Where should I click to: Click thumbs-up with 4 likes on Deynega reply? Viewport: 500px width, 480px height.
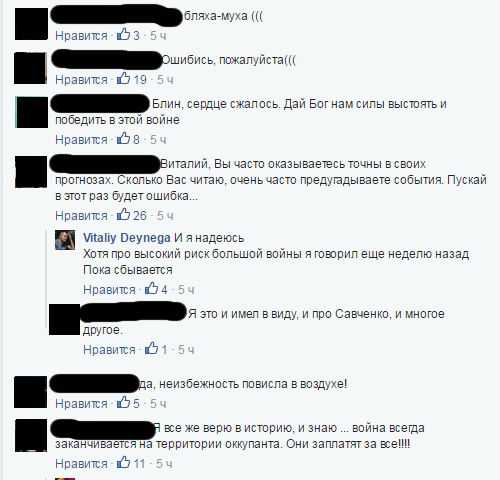151,288
